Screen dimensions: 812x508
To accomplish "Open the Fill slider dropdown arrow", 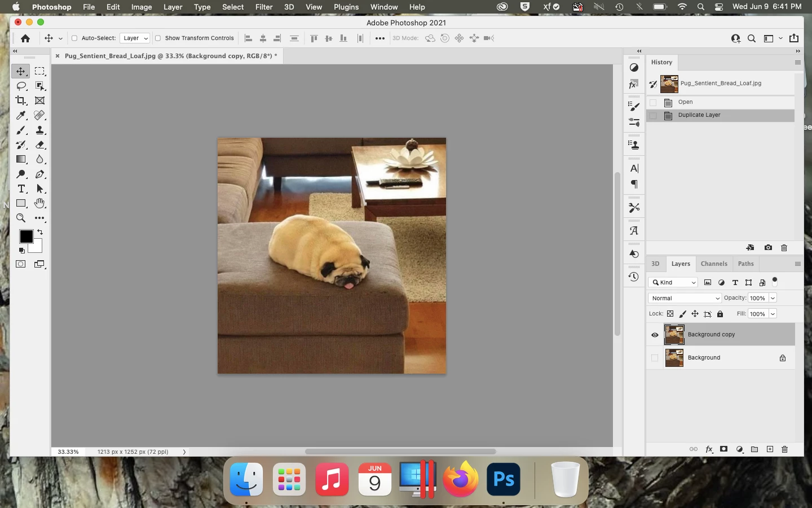I will (773, 314).
